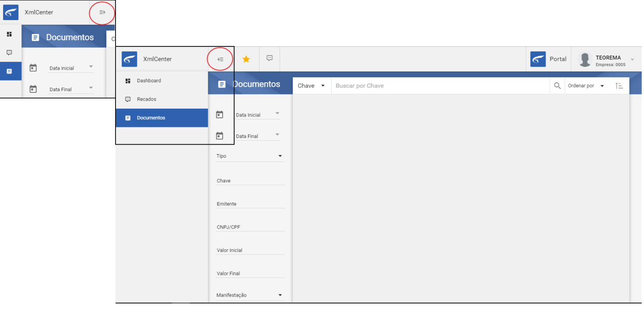The height and width of the screenshot is (332, 644).
Task: Click the Chave filter field
Action: 250,180
